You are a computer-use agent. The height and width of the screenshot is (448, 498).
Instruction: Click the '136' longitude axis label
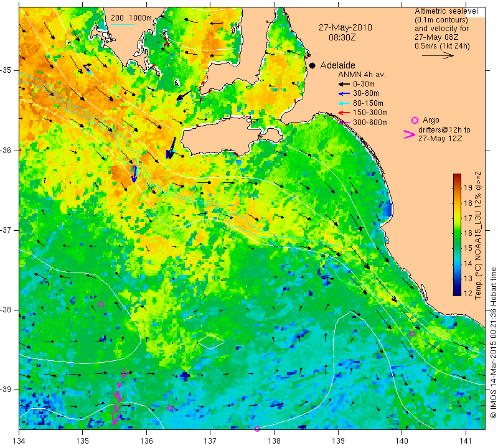[146, 441]
